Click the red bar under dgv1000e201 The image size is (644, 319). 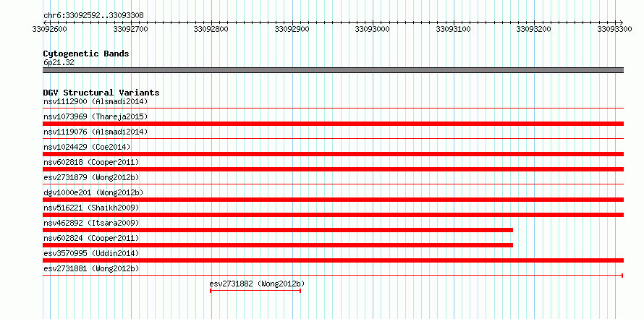[333, 200]
